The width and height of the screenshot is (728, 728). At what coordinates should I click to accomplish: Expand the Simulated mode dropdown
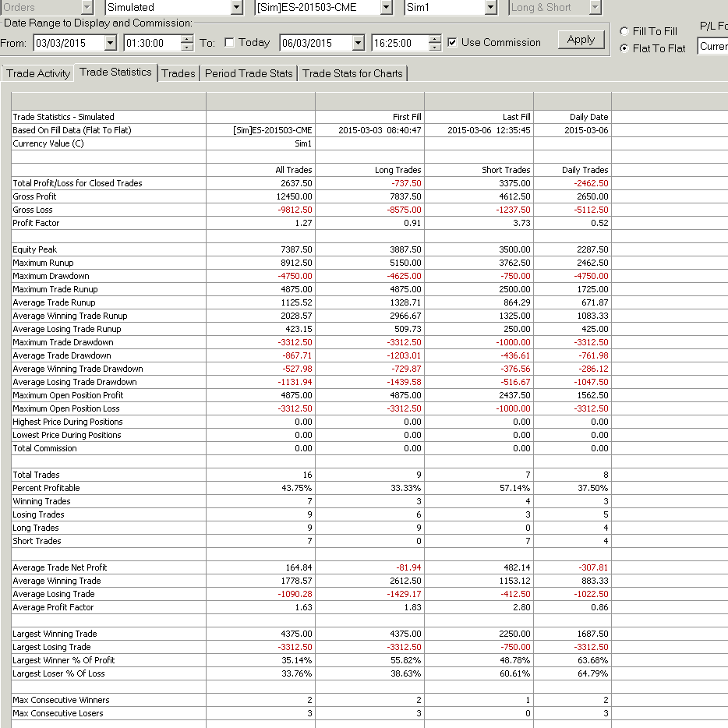click(237, 8)
